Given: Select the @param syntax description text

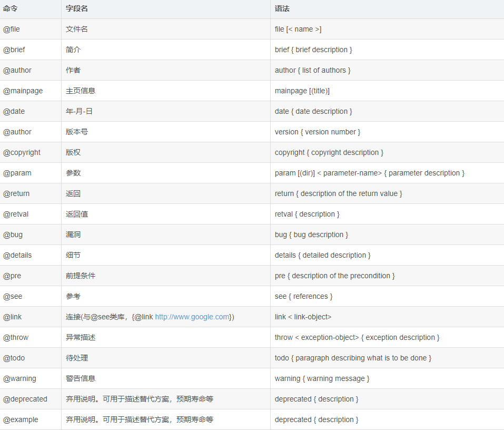Looking at the screenshot, I should [x=369, y=173].
